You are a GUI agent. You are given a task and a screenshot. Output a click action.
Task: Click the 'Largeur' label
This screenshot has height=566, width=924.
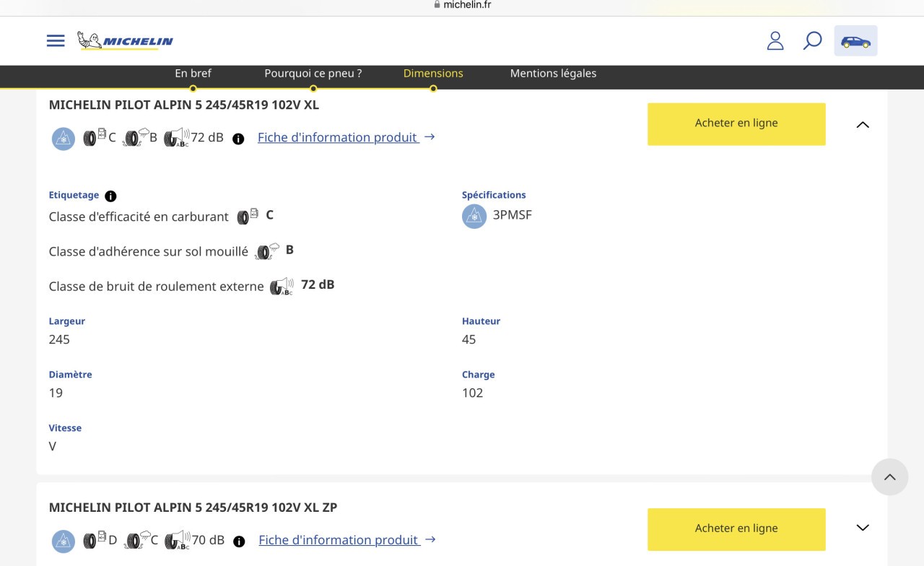click(x=67, y=321)
